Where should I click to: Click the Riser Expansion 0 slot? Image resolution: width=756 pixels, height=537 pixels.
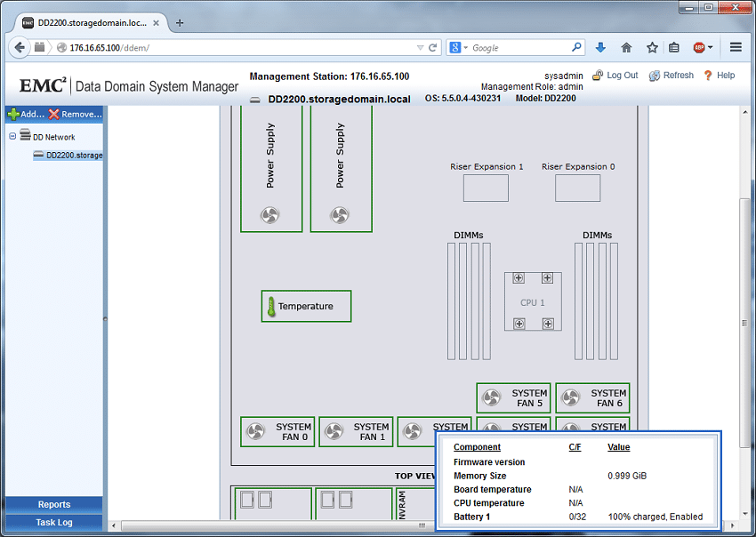tap(577, 188)
